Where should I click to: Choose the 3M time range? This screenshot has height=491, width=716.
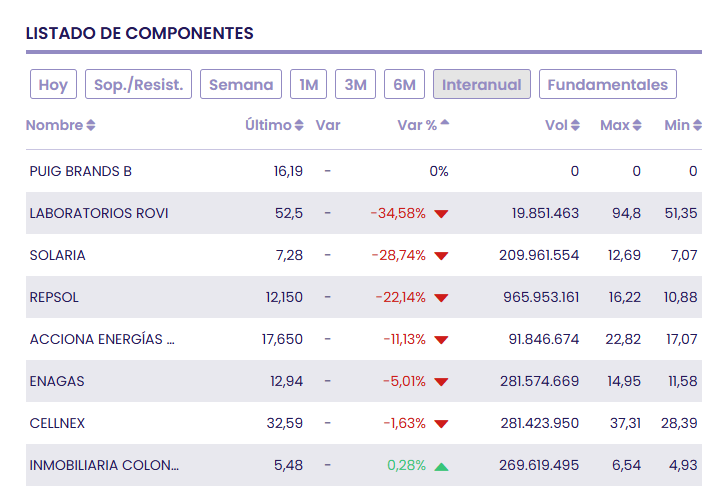click(355, 85)
